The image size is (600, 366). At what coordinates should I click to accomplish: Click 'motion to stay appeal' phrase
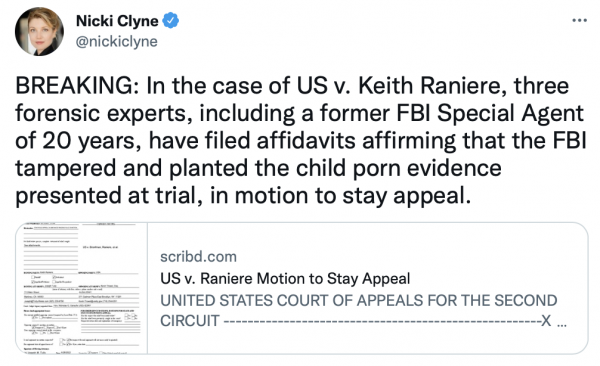click(353, 196)
